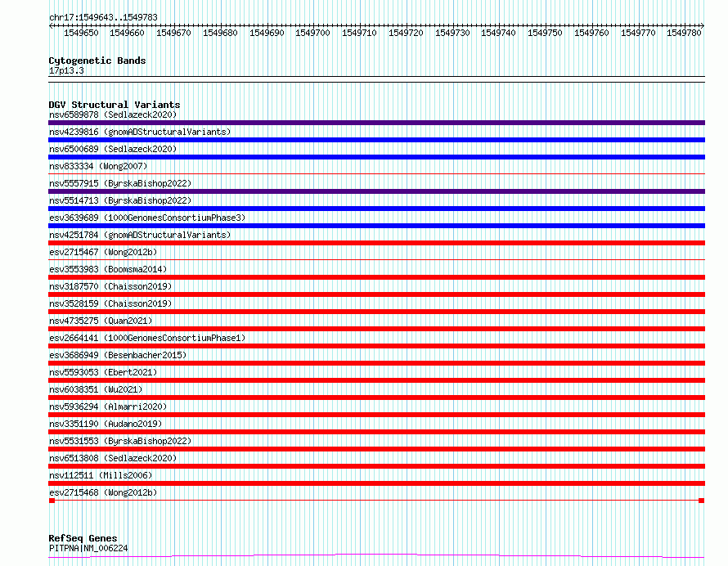Open the first Wong2012b variant esv2715467

[103, 252]
